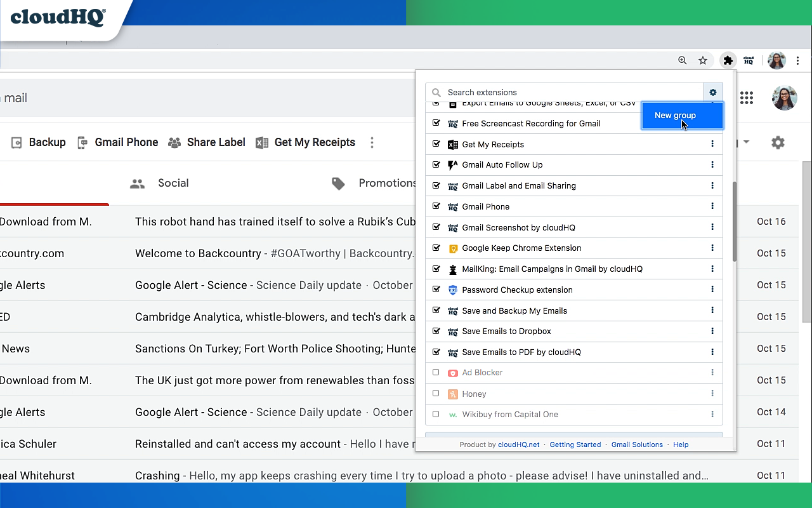Click the New group button
Screen dimensions: 812x508
[x=674, y=116]
